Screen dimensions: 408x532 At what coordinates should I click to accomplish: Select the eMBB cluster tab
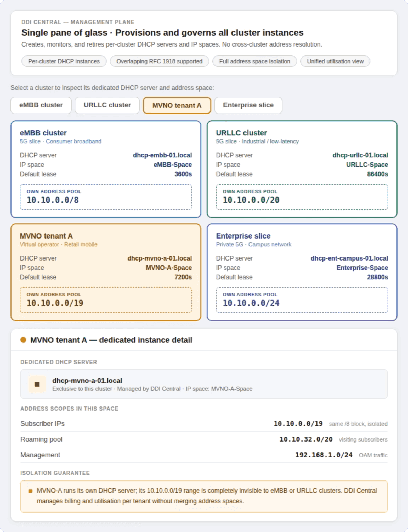(41, 105)
